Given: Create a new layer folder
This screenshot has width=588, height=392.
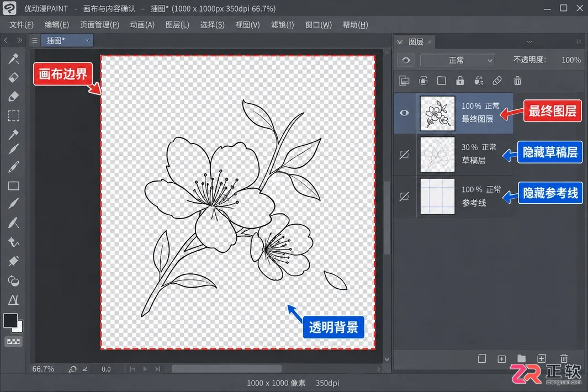Looking at the screenshot, I should pyautogui.click(x=521, y=359).
